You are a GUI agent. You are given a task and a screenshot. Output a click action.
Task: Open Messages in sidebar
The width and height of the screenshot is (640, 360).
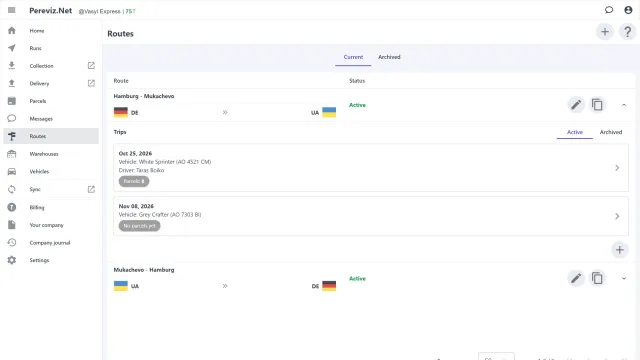tap(41, 119)
